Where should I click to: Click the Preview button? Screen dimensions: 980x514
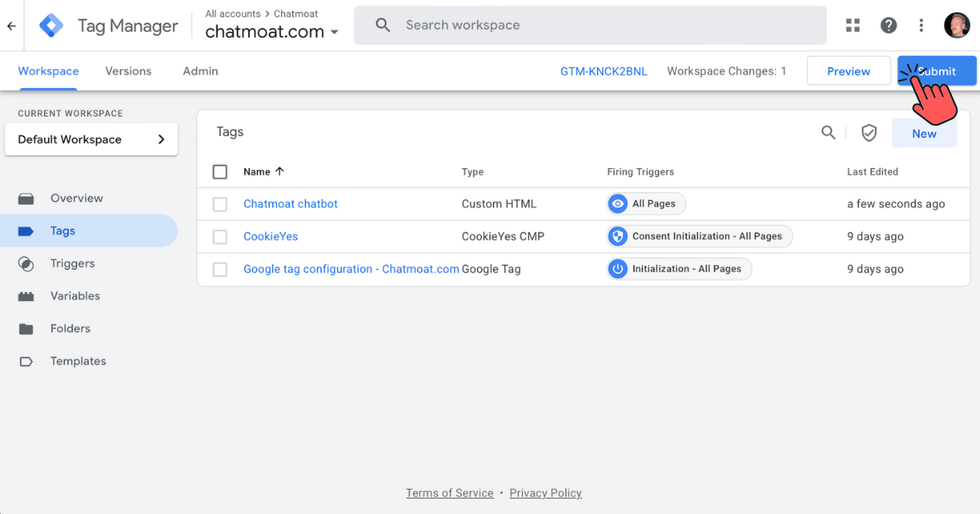pyautogui.click(x=848, y=71)
